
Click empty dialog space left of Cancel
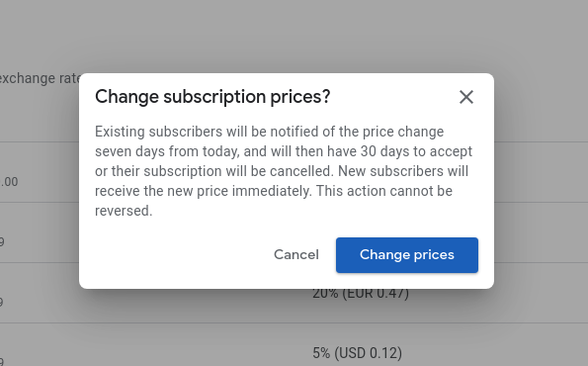176,255
